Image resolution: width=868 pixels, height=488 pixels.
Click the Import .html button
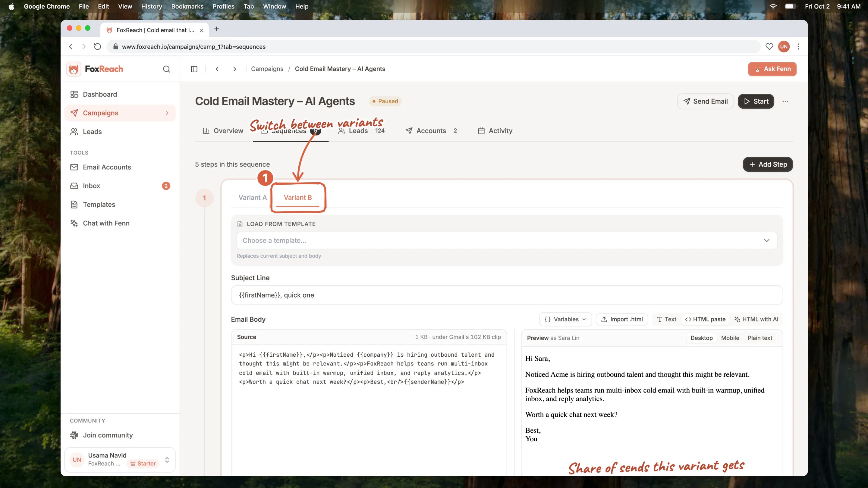[622, 319]
